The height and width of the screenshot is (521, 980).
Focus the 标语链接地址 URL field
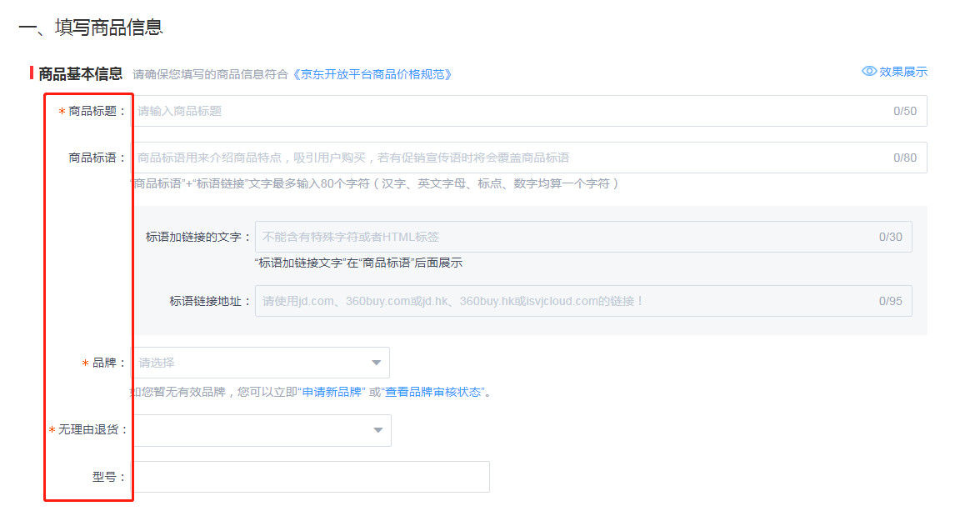(x=567, y=301)
